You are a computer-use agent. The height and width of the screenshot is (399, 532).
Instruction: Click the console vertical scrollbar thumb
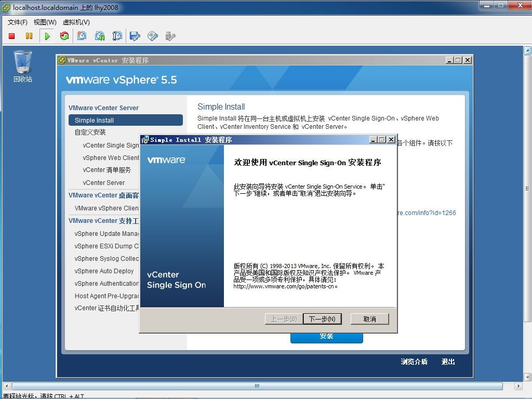pyautogui.click(x=528, y=188)
